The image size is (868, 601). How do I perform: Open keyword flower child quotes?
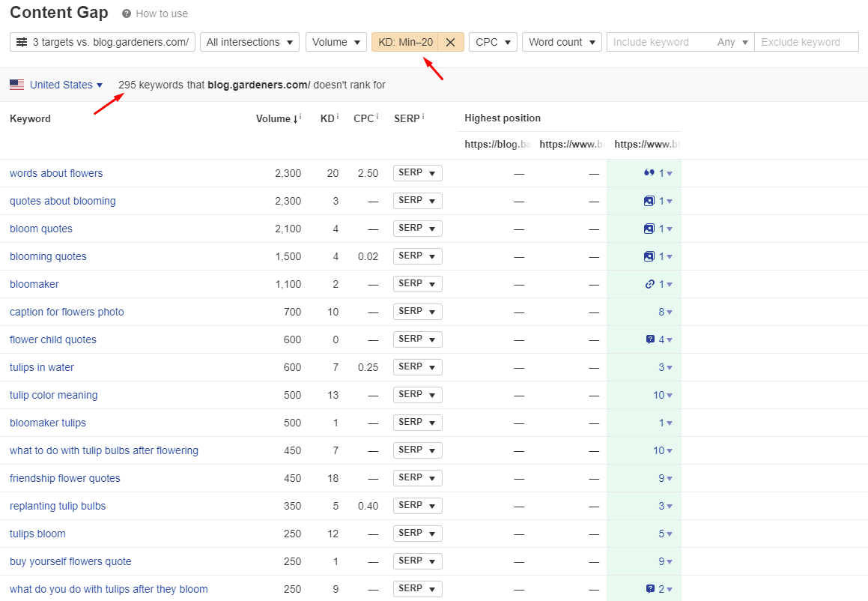(x=53, y=339)
